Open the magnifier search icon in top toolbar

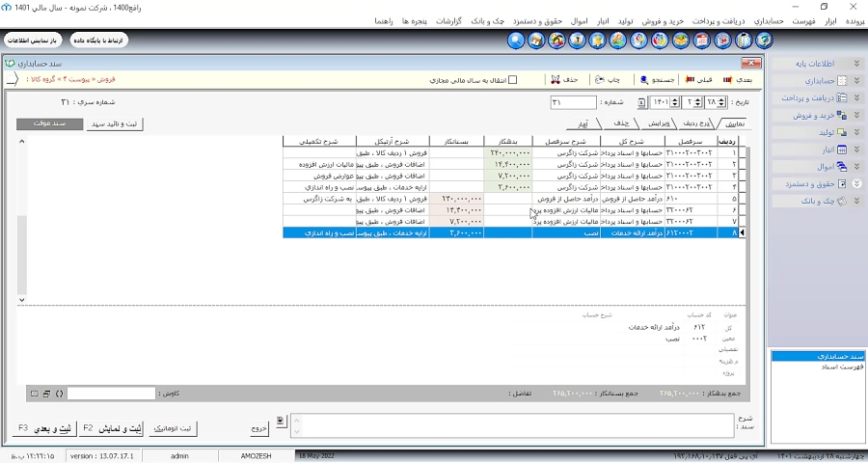pos(515,41)
